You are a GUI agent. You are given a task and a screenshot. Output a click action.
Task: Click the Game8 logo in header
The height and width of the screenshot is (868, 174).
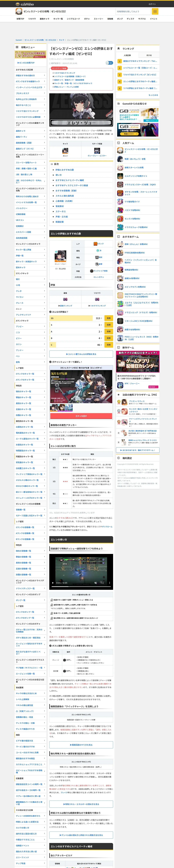coord(25,4)
